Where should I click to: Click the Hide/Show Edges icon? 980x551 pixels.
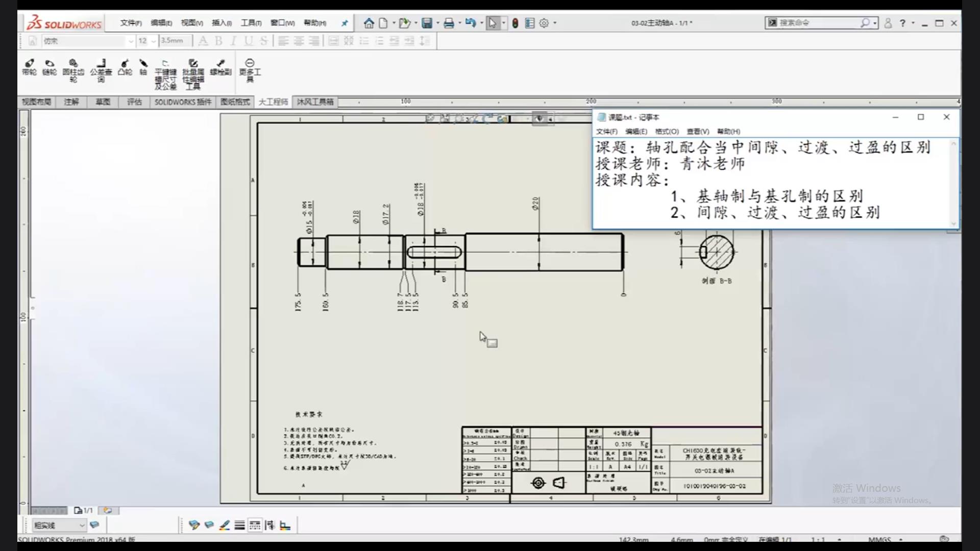[270, 525]
